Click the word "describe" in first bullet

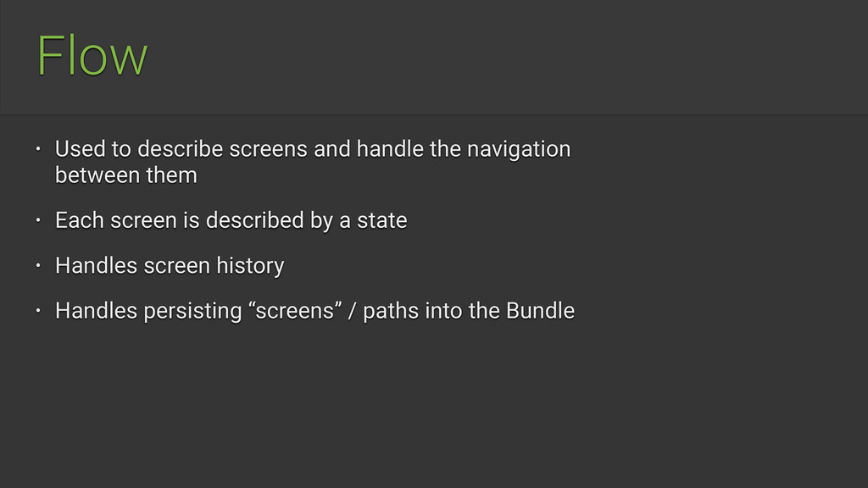[x=181, y=149]
